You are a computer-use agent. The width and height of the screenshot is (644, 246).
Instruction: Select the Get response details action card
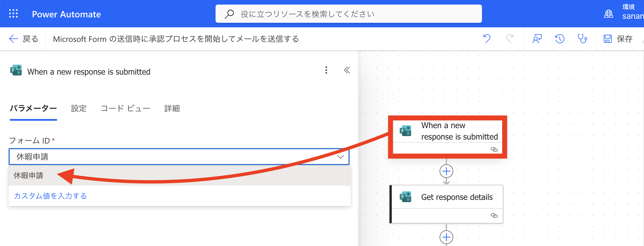[446, 204]
